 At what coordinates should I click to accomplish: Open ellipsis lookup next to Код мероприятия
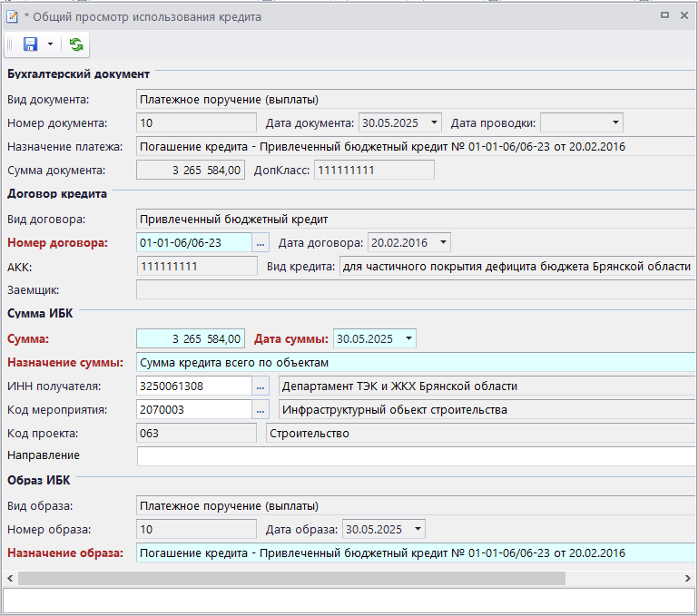point(261,409)
